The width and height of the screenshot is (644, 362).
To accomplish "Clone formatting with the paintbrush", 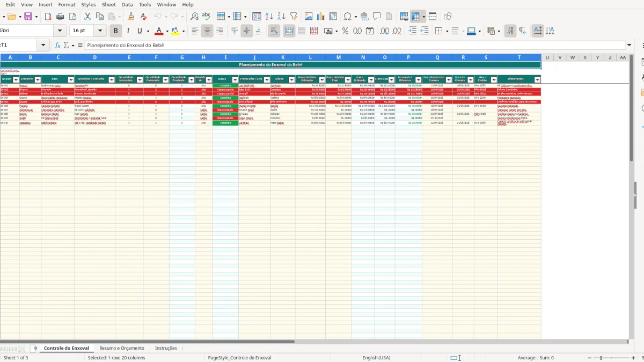I will [x=131, y=17].
